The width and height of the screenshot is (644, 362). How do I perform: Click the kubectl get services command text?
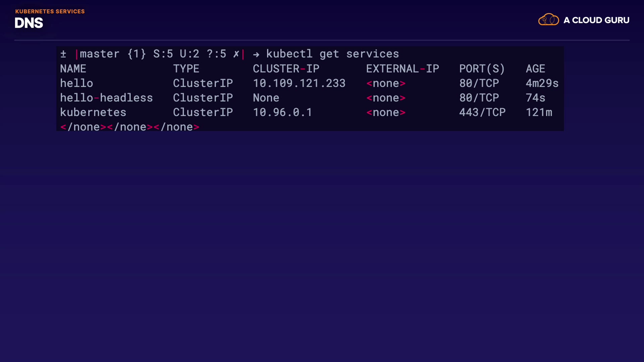(332, 54)
